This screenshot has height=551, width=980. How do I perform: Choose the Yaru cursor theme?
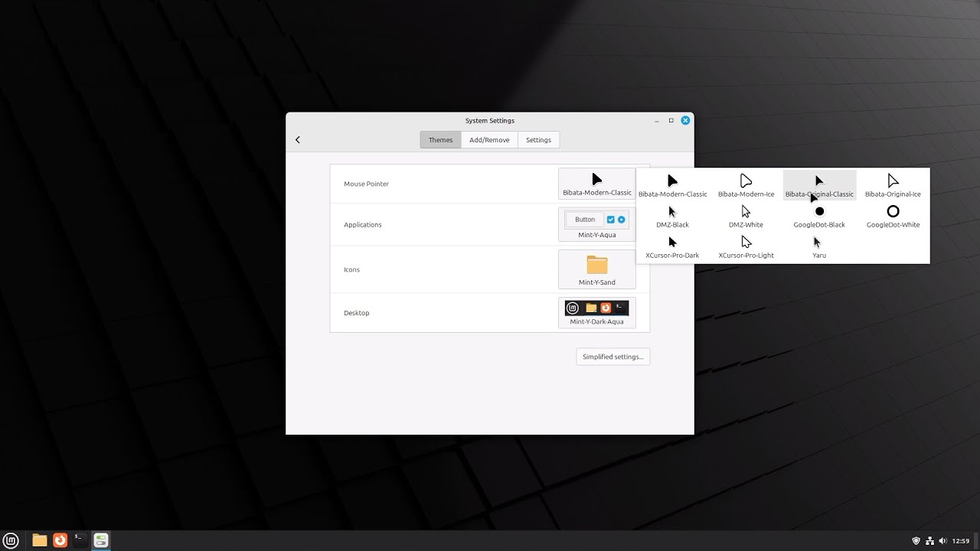coord(819,247)
